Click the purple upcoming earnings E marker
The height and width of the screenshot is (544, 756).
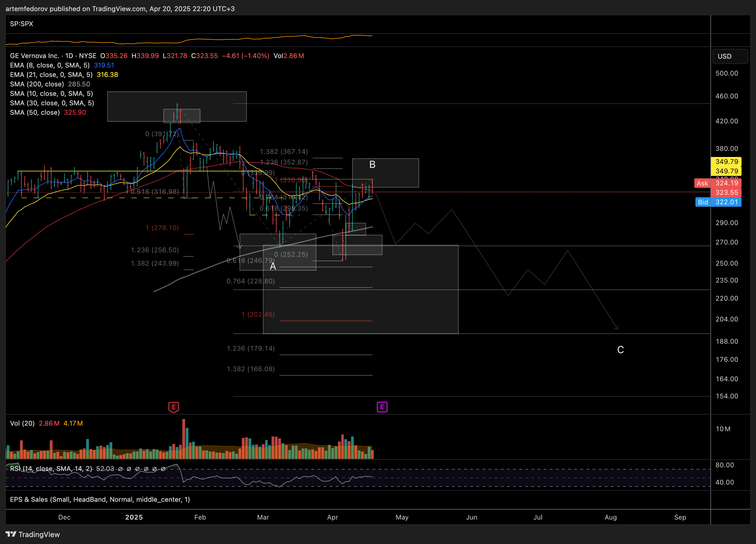pyautogui.click(x=382, y=407)
